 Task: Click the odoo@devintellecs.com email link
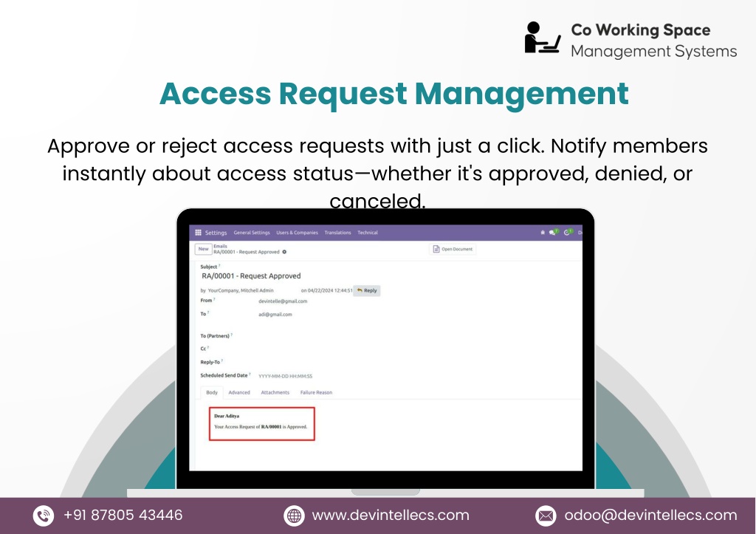point(651,516)
